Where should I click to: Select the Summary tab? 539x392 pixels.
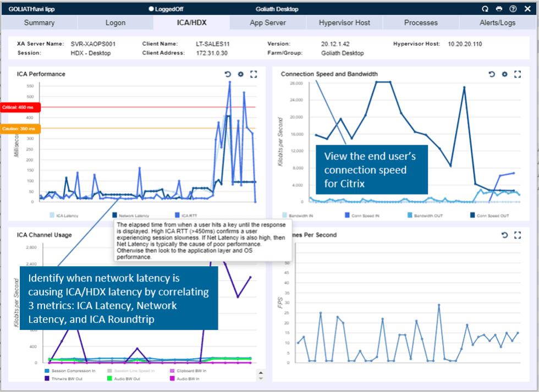coord(40,23)
